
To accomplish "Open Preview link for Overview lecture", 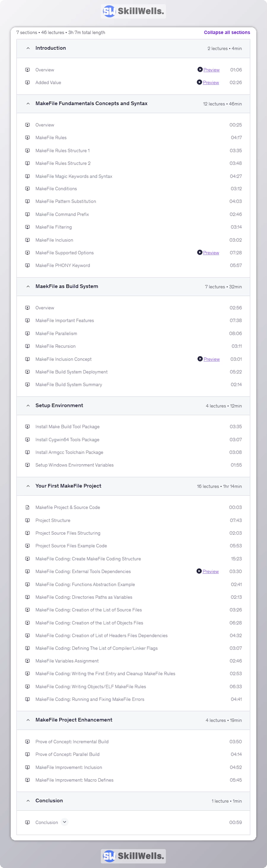I will point(211,70).
